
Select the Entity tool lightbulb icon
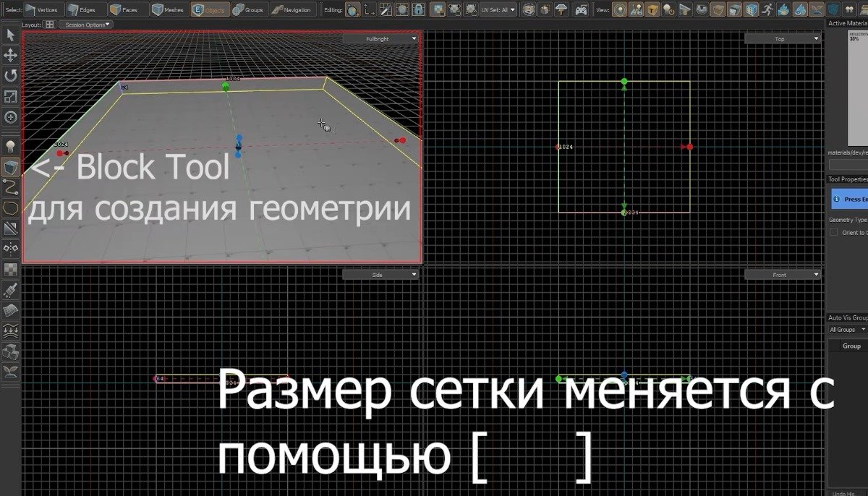(x=10, y=145)
